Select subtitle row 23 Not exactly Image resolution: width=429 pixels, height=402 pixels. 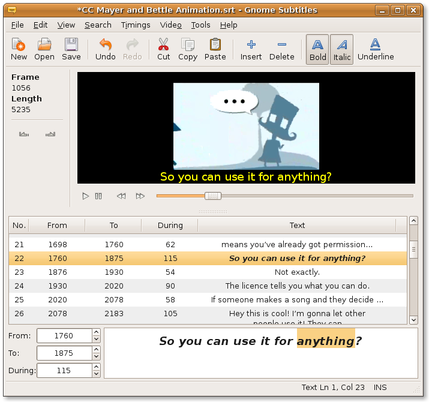click(x=208, y=272)
